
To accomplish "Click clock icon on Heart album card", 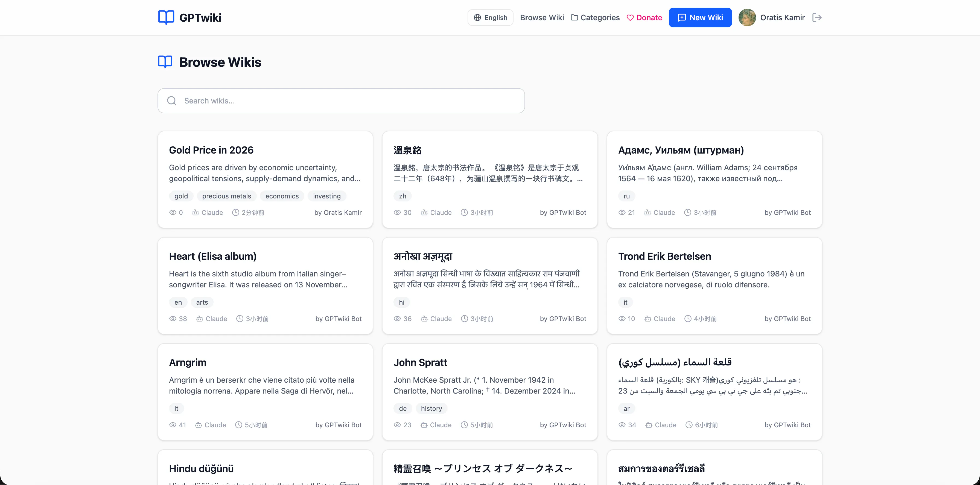I will [x=240, y=319].
